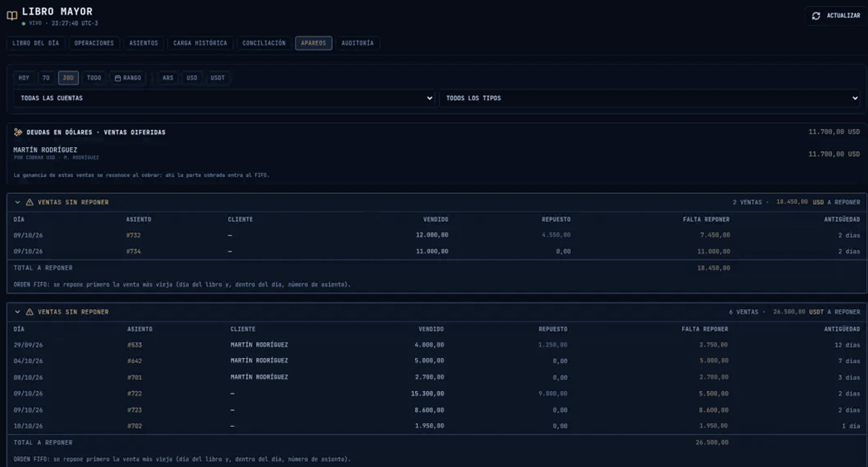Viewport: 868px width, 467px height.
Task: Select the Hoy period filter
Action: 24,78
